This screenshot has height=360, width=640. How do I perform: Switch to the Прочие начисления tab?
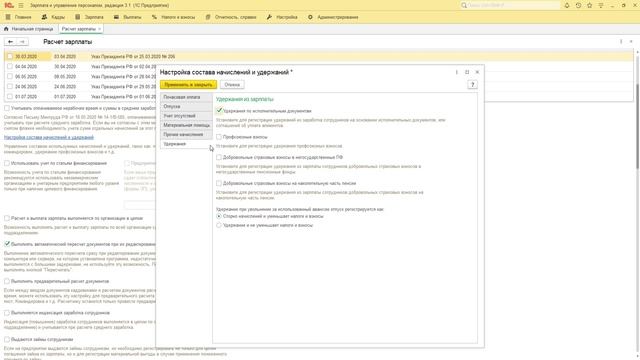(186, 135)
